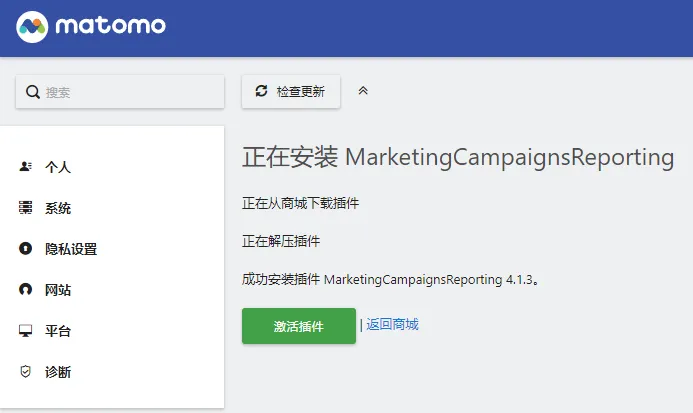This screenshot has width=693, height=413.
Task: Select the 网站 menu section
Action: (x=58, y=290)
